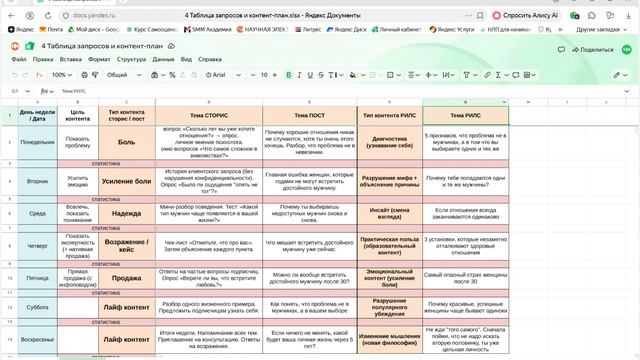Select the cell 'Усиление боли'
The image size is (640, 360).
click(x=127, y=181)
